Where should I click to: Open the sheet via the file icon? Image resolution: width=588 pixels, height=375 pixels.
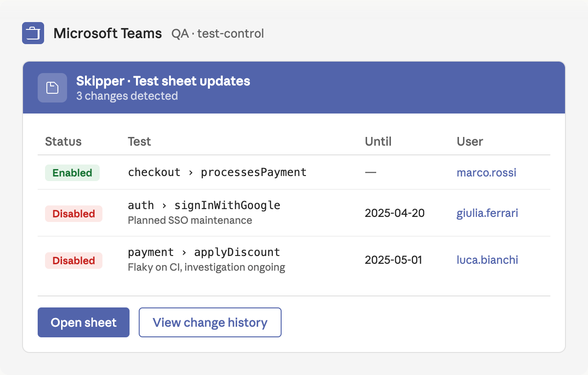click(x=83, y=322)
